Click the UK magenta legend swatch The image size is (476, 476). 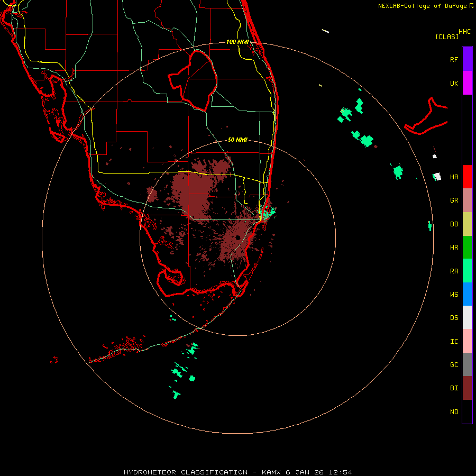point(467,83)
